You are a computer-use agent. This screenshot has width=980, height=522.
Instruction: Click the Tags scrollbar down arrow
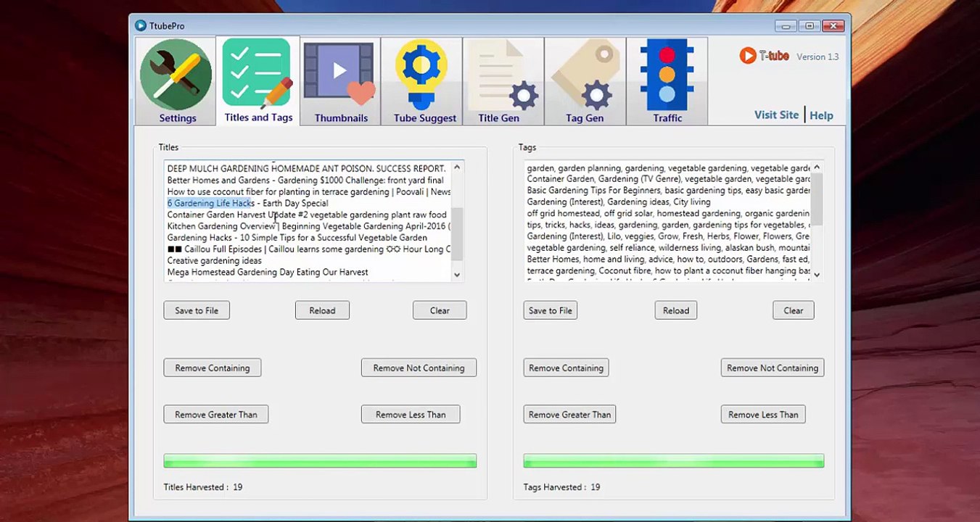click(817, 274)
